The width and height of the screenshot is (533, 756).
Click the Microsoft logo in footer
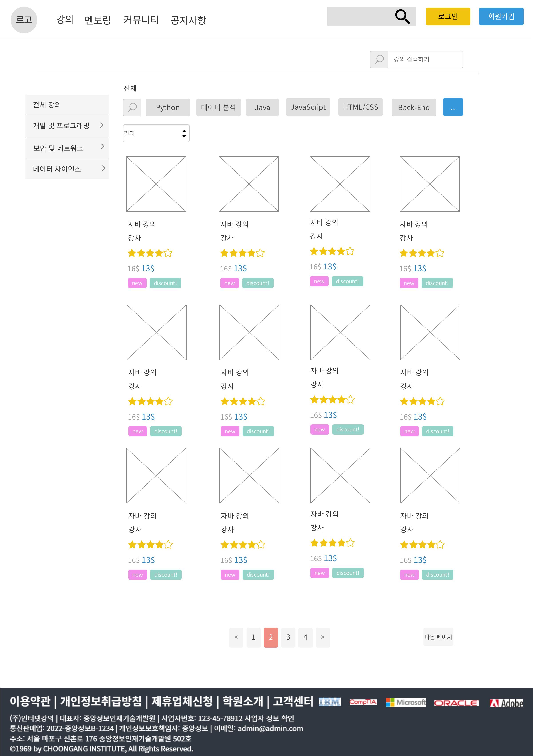[406, 702]
